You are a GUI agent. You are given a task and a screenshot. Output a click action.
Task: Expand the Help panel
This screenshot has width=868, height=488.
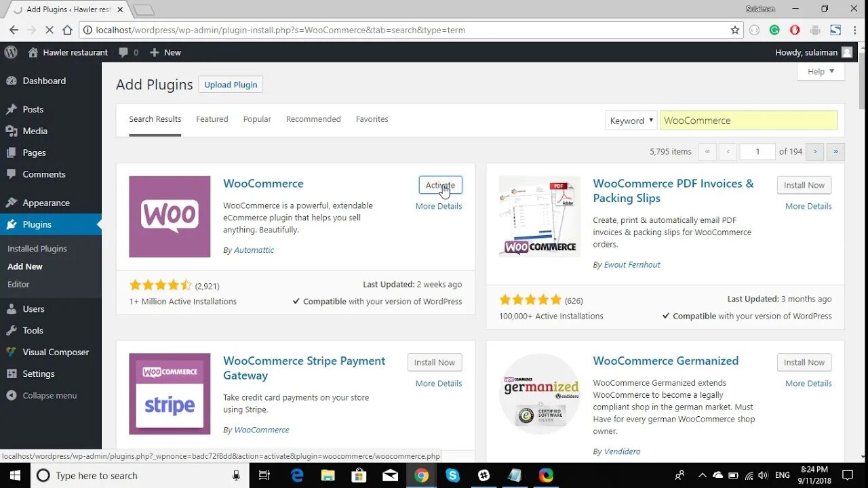click(821, 71)
